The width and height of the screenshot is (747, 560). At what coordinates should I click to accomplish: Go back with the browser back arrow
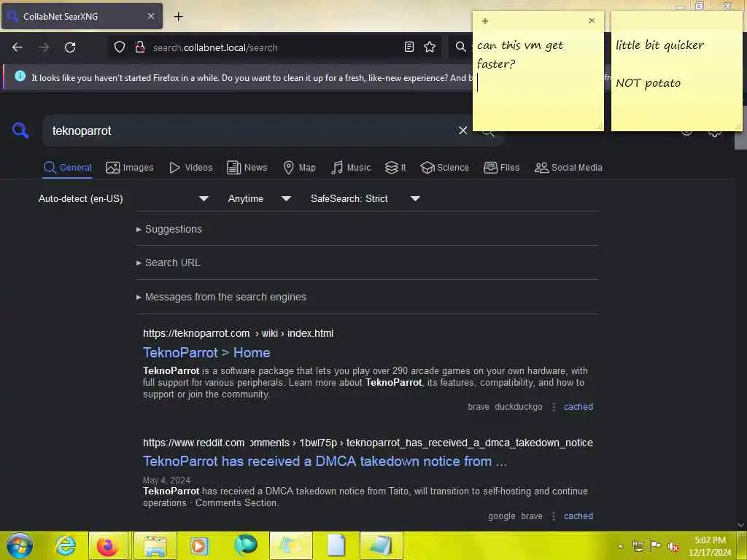[x=18, y=47]
